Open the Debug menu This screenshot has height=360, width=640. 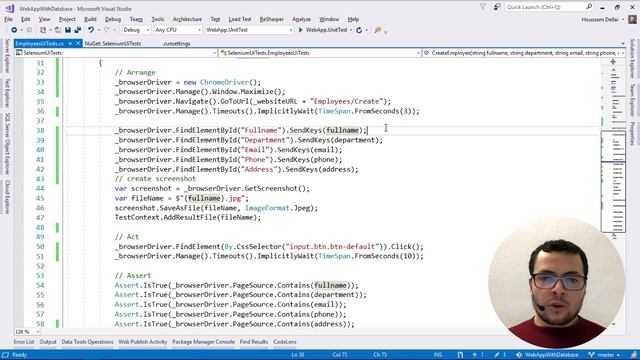(x=113, y=19)
